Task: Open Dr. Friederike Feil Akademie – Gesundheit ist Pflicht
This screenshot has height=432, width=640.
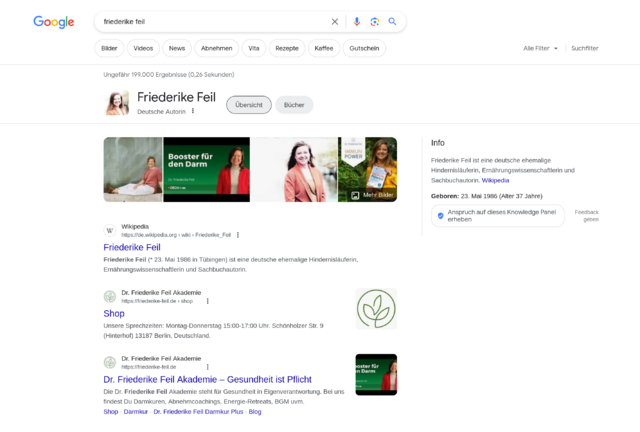Action: click(207, 380)
